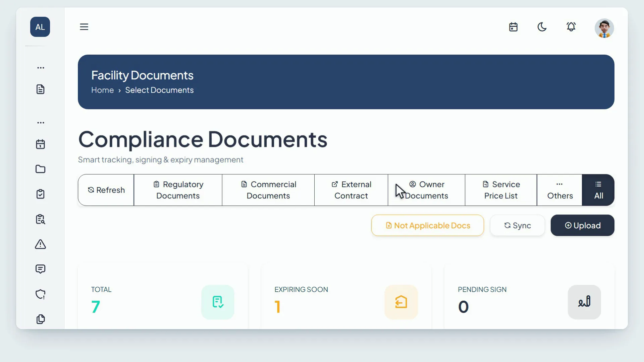Select the Commercial Documents tab
644x362 pixels.
(268, 190)
